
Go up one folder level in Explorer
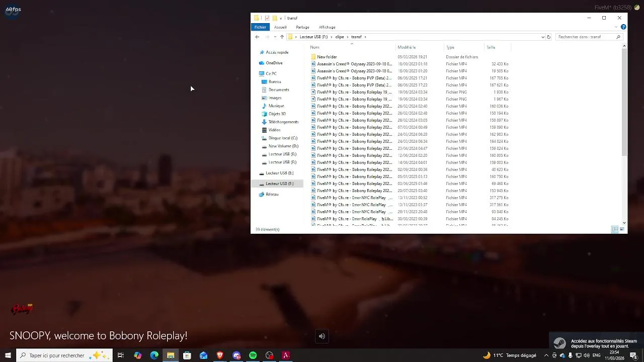tap(282, 37)
